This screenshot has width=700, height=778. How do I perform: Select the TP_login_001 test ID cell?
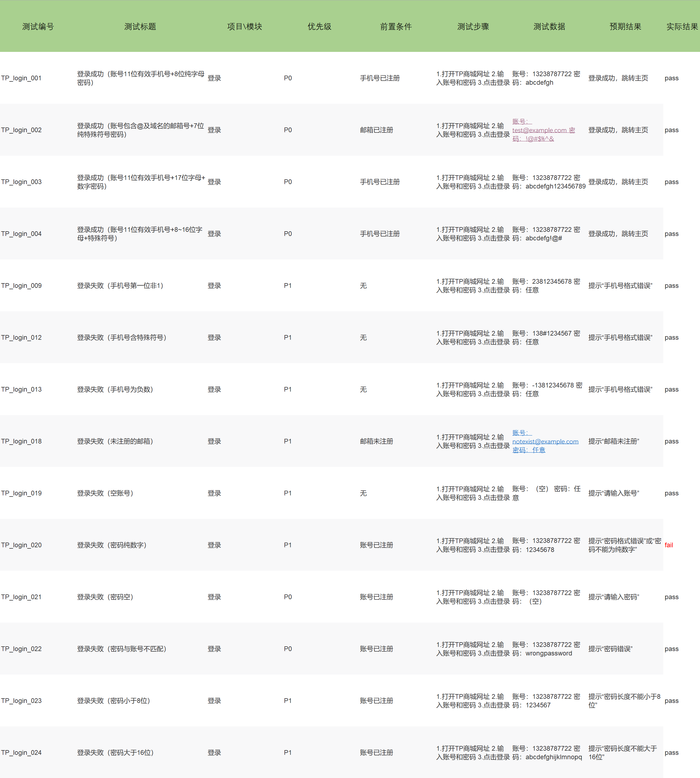click(21, 78)
